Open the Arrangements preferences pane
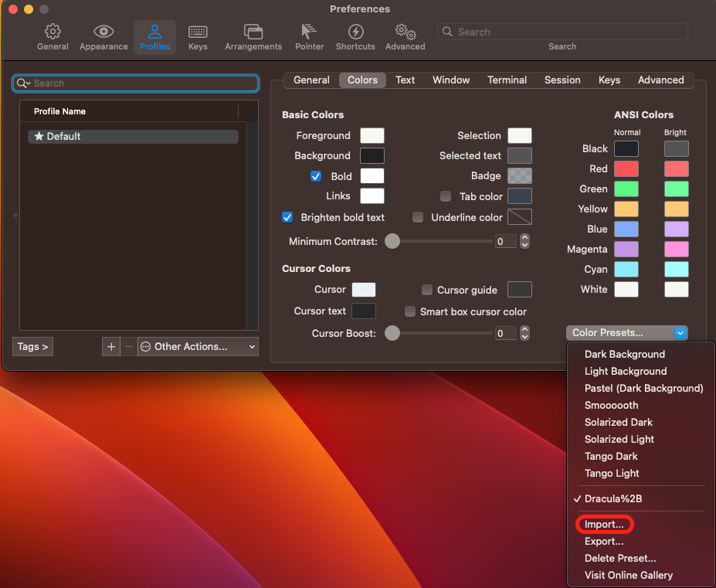The width and height of the screenshot is (716, 588). click(x=253, y=37)
